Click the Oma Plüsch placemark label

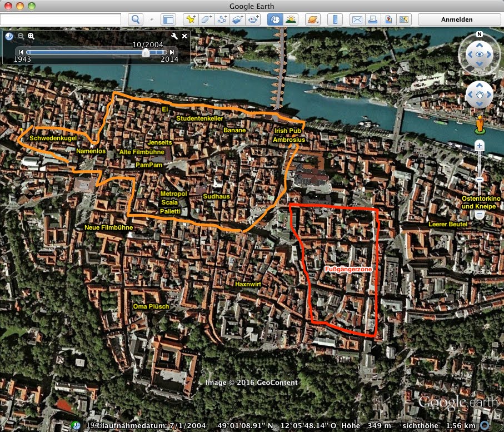[151, 306]
